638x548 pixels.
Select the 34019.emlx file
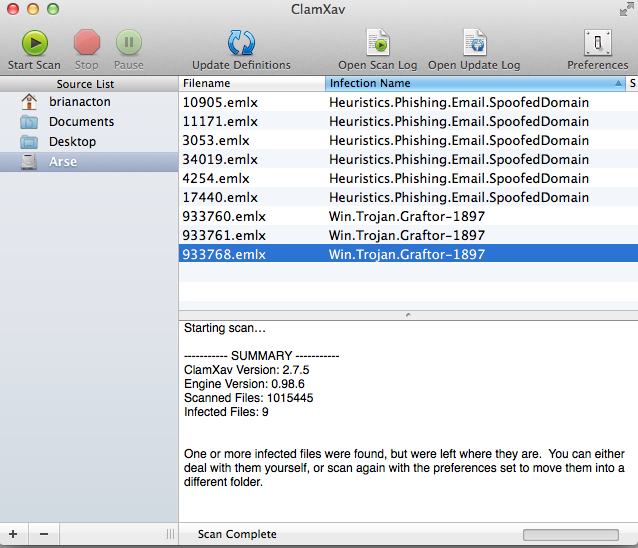(x=220, y=159)
